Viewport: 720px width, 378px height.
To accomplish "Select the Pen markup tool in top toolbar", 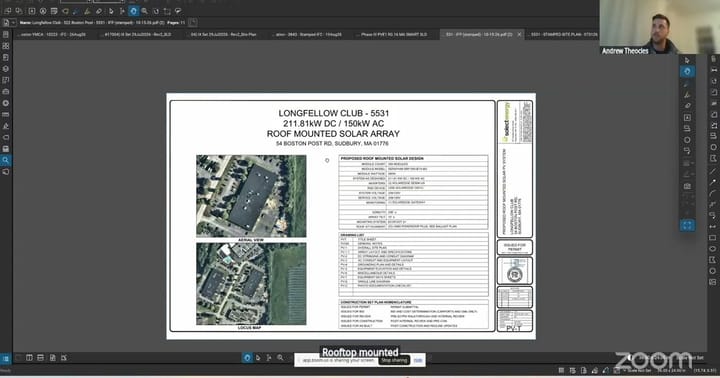I will click(x=76, y=11).
